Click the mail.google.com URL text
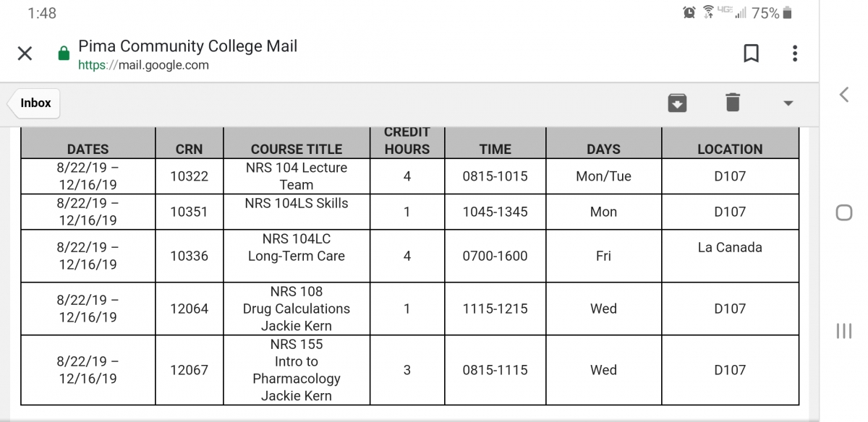Screen dimensions: 868x422 143,65
